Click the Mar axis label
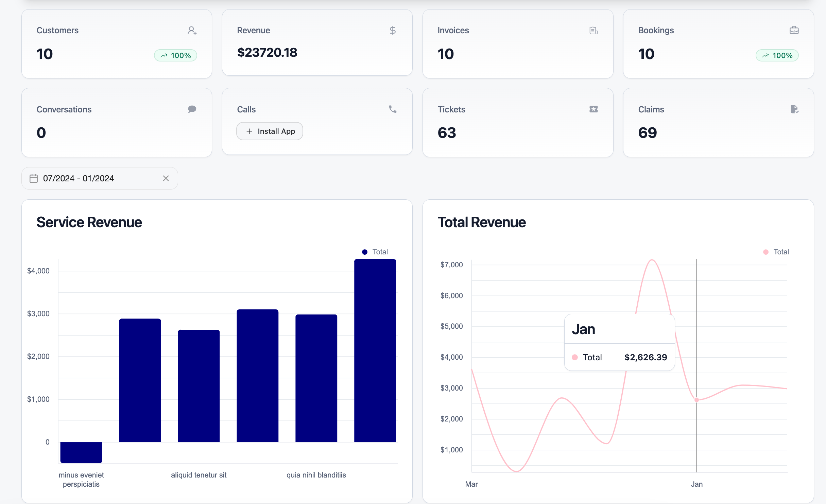Viewport: 826px width, 504px height. pos(471,484)
